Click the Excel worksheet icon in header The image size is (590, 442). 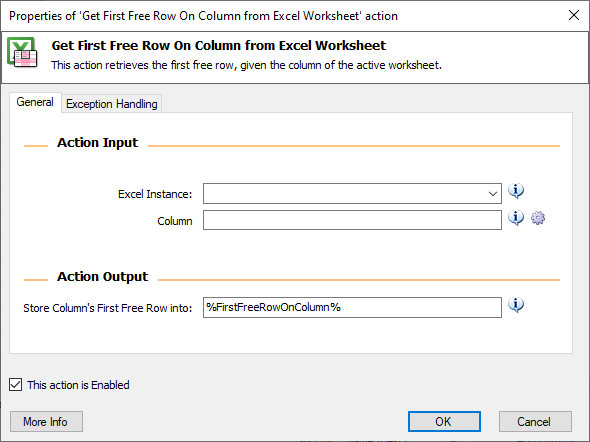click(x=22, y=52)
